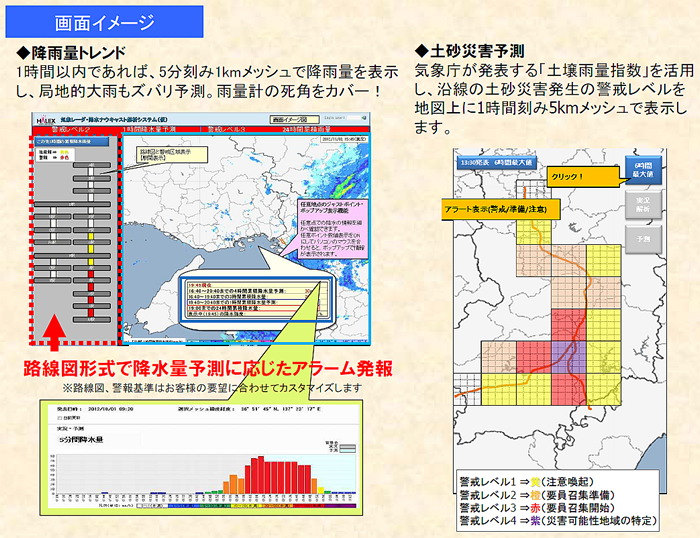This screenshot has height=538, width=700.
Task: Select the 1時間降水量予測 tab
Action: 149,129
